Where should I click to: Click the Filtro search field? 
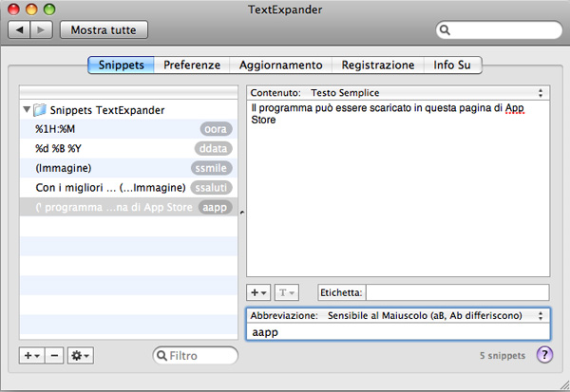point(195,355)
